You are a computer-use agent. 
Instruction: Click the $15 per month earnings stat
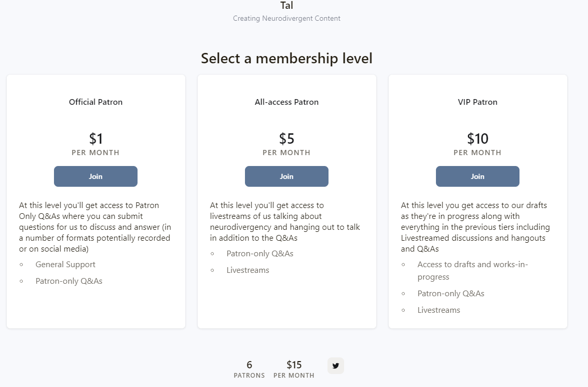tap(294, 369)
